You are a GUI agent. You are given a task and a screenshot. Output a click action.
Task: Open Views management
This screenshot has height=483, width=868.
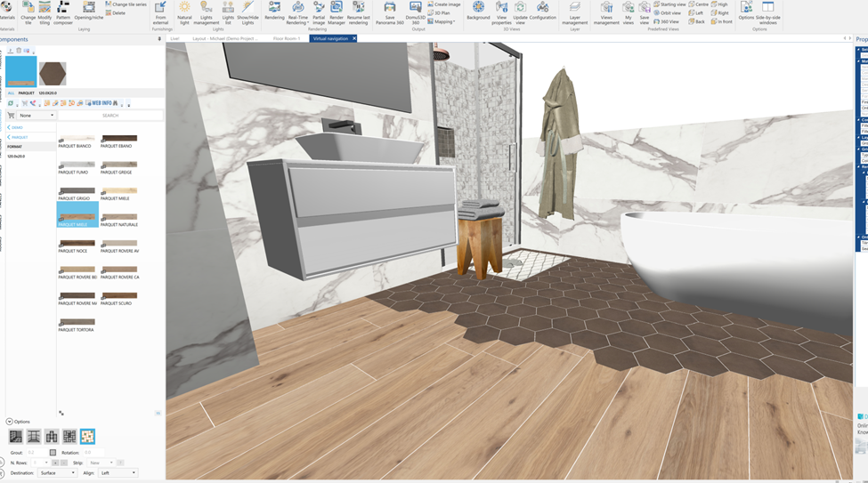606,12
